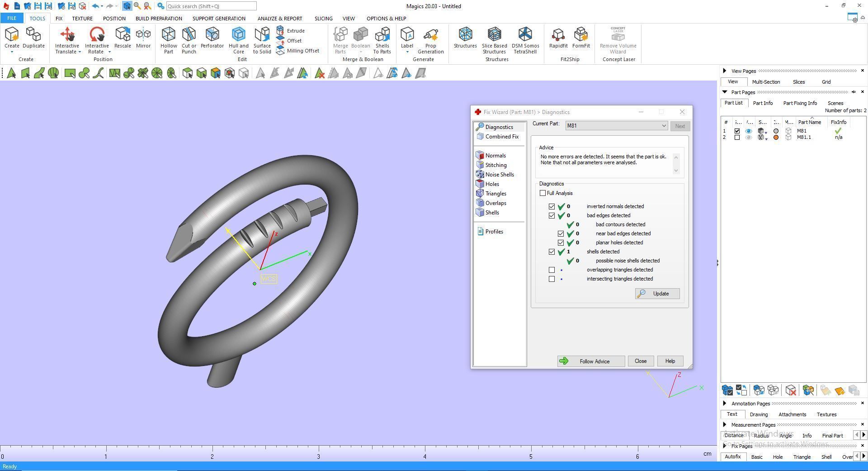Toggle visibility eye for part M81

click(x=749, y=131)
